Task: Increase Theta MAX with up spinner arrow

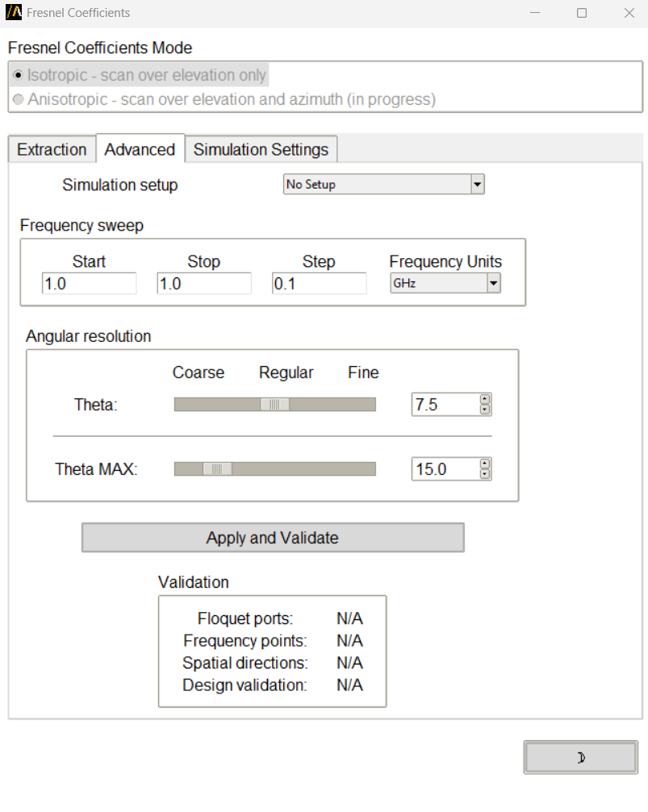Action: tap(484, 464)
